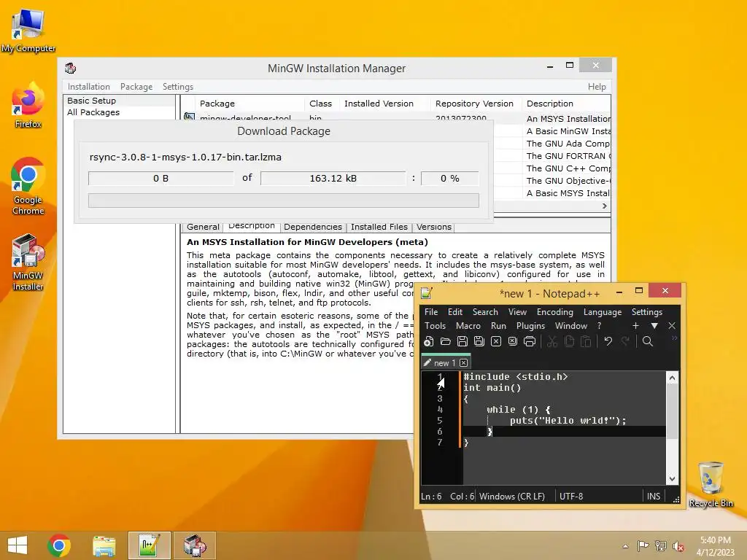Save the document with Notepad++ Save icon
The width and height of the screenshot is (747, 560).
[462, 341]
